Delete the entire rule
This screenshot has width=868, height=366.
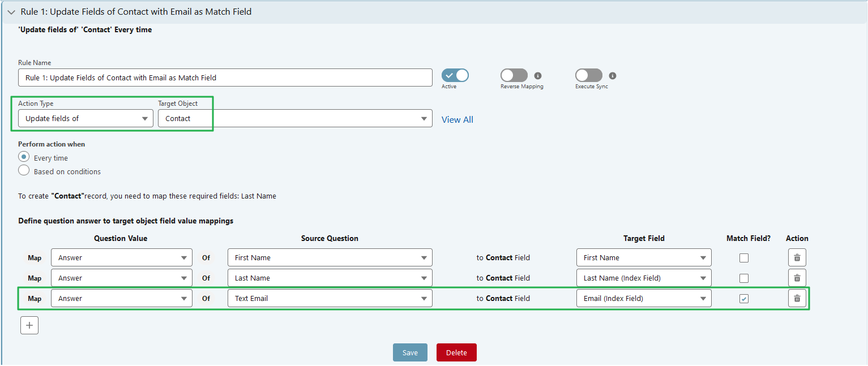[x=456, y=352]
